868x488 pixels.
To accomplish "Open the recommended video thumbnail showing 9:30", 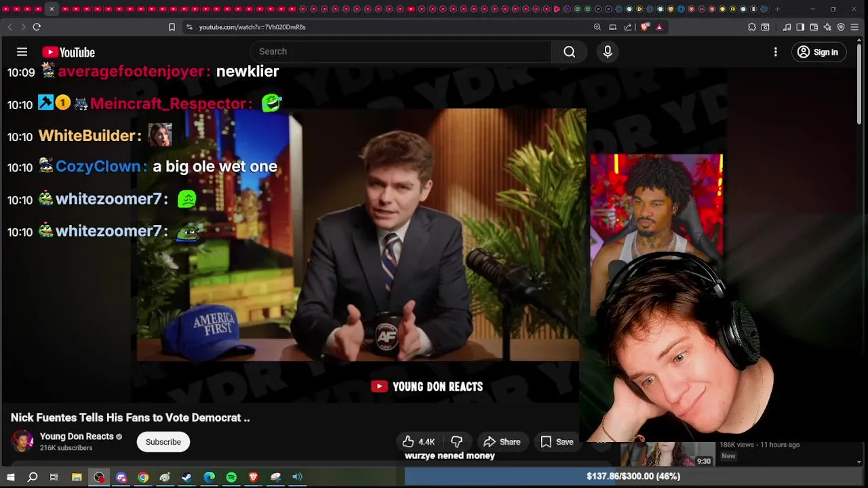I will [x=668, y=453].
